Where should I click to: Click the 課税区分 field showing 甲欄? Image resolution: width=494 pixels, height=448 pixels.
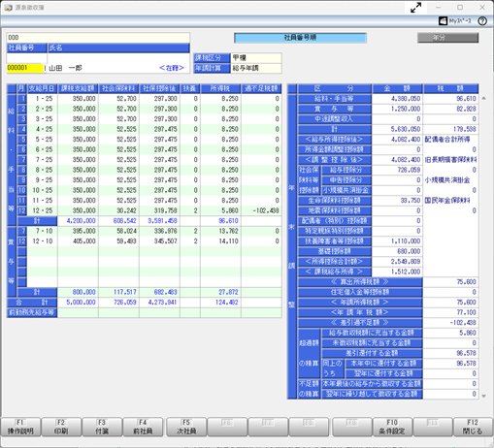pos(256,58)
